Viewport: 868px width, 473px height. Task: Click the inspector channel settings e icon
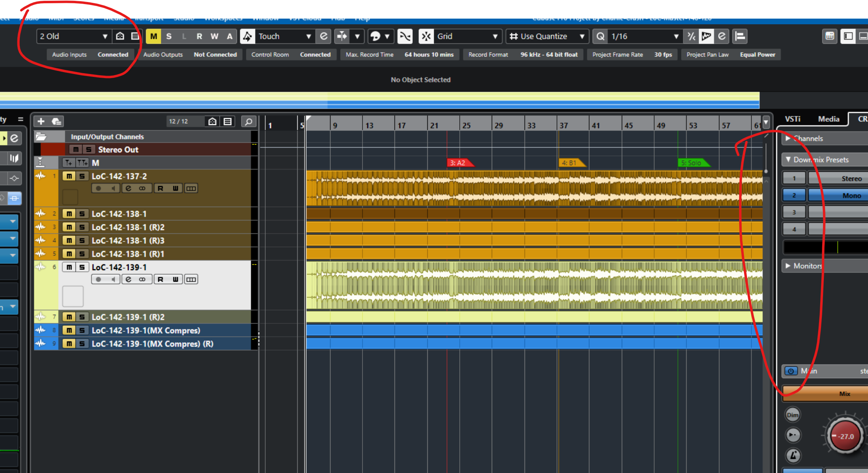[14, 138]
